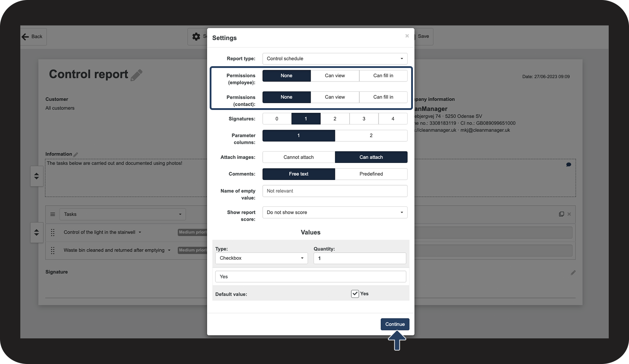
Task: Grab drag handle of waste bin task
Action: [53, 250]
